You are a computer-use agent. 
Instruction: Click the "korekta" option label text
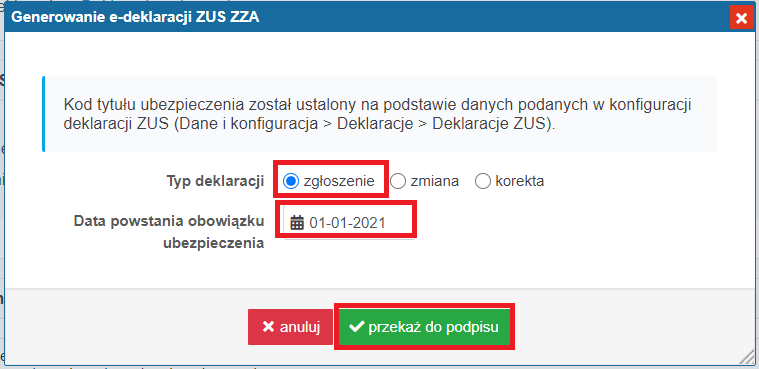point(520,181)
